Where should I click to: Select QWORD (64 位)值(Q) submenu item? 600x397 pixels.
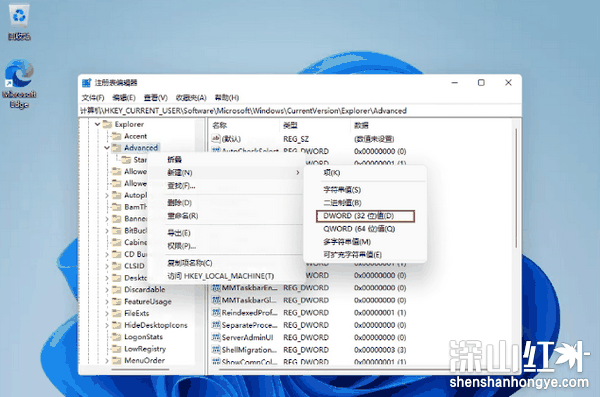click(x=365, y=229)
